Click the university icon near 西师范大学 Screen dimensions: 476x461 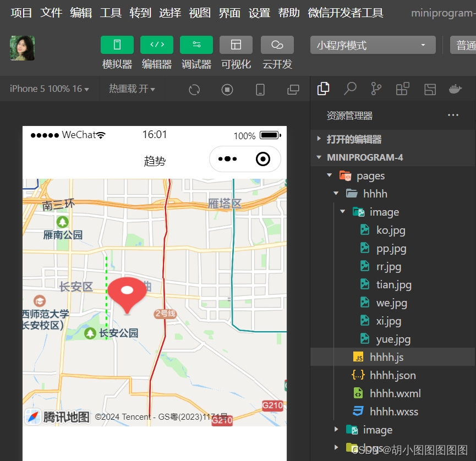click(x=40, y=301)
